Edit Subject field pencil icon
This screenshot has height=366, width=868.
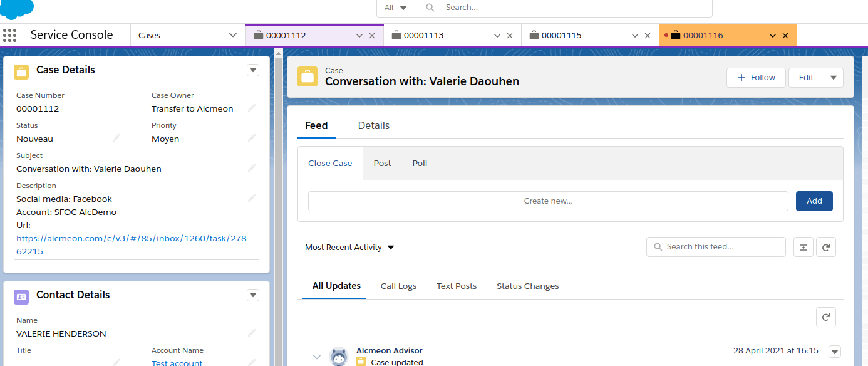pos(252,168)
